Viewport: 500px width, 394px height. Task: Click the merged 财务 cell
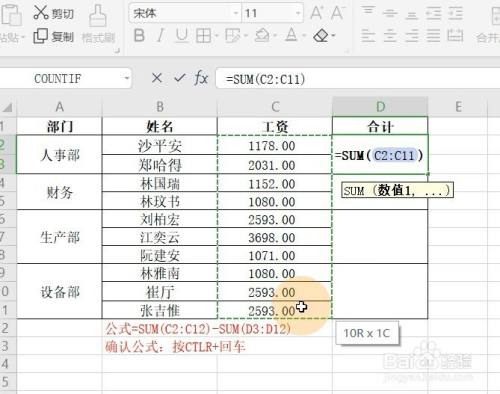pos(59,192)
